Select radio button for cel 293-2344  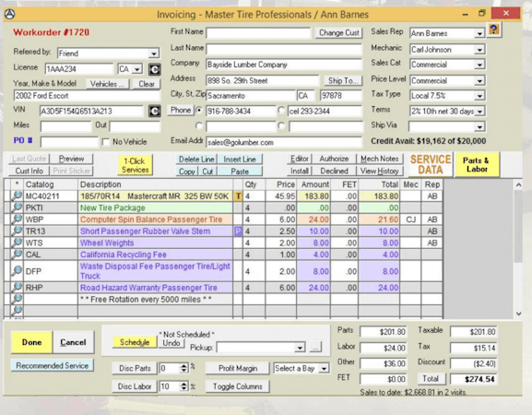point(281,111)
